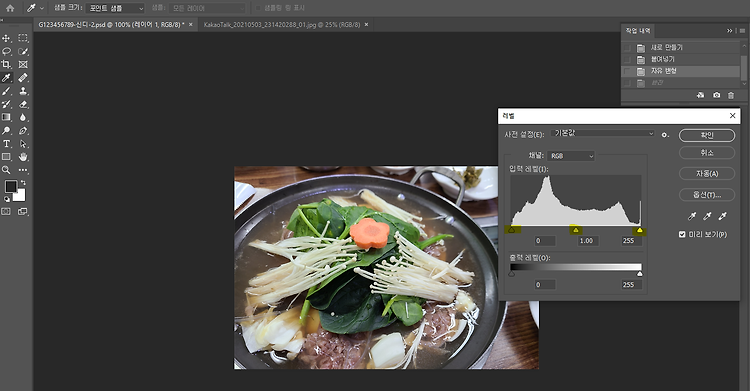Pick the gray point eyedropper in Levels
Image resolution: width=750 pixels, height=391 pixels.
click(x=707, y=216)
